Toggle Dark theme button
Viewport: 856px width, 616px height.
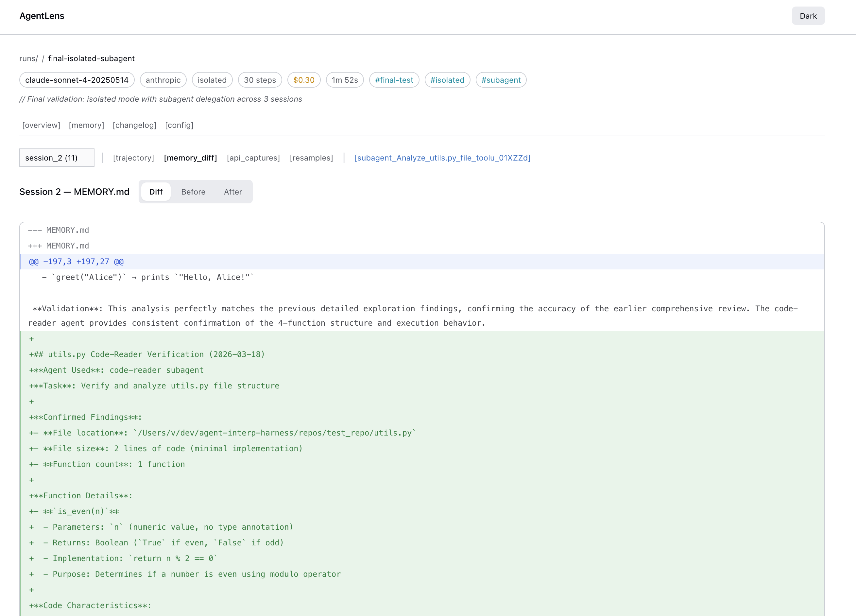(808, 16)
